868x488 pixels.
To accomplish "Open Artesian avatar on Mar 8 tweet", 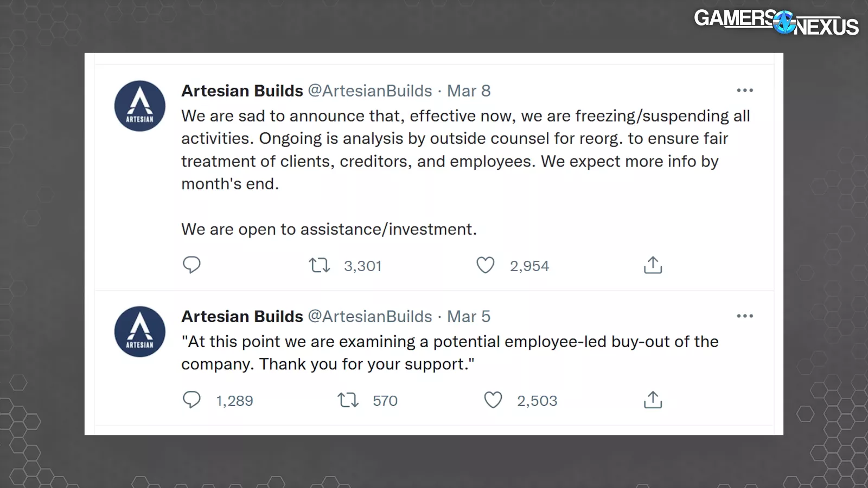I will click(140, 106).
